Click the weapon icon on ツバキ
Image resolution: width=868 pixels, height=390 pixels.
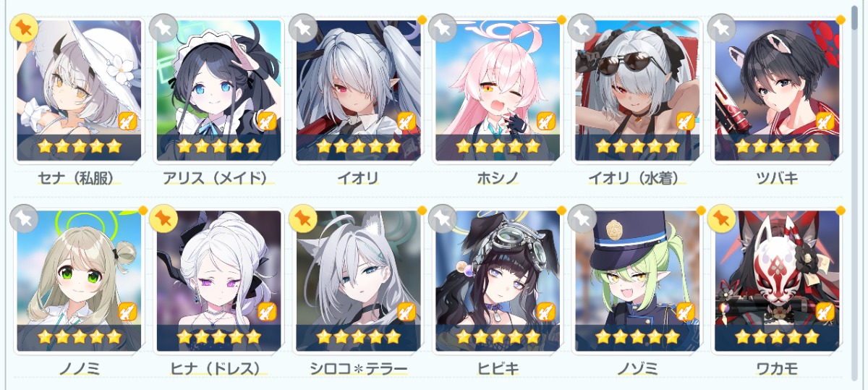click(825, 121)
